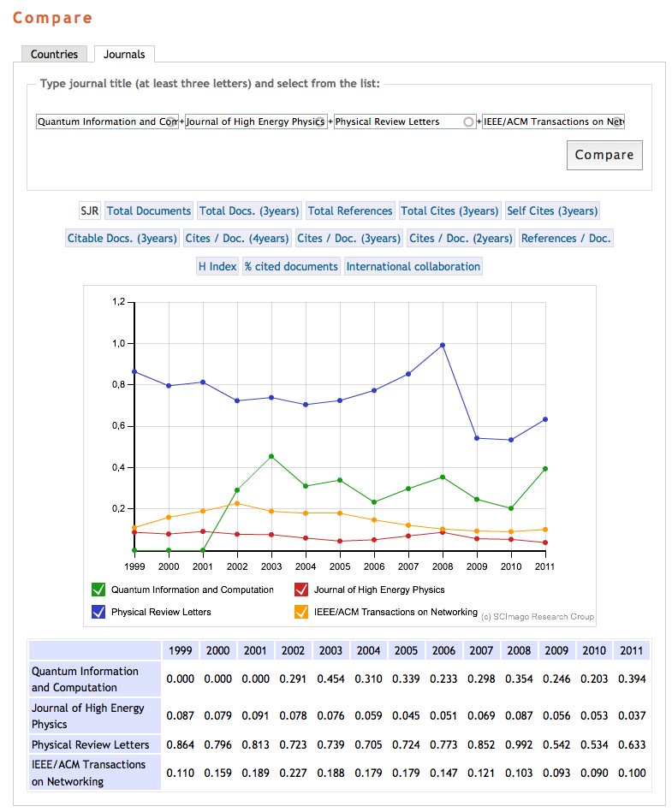Open the International collaboration metric
This screenshot has width=672, height=812.
tap(413, 266)
